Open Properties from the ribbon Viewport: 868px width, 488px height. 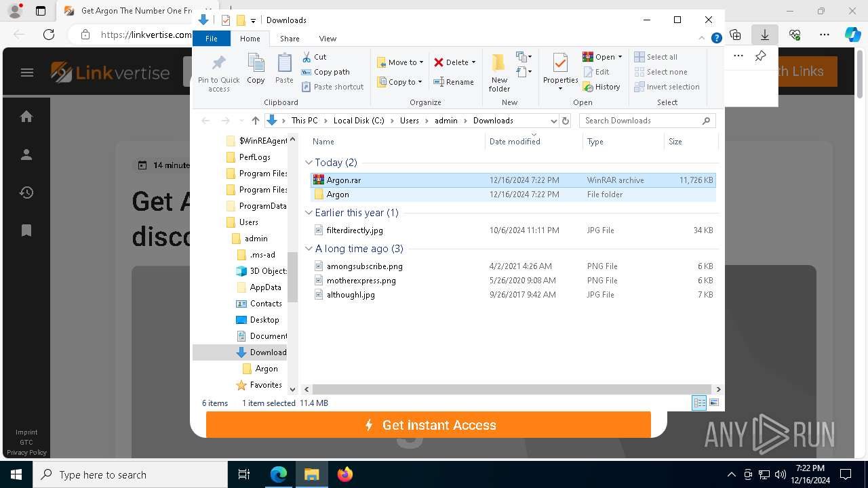coord(560,73)
